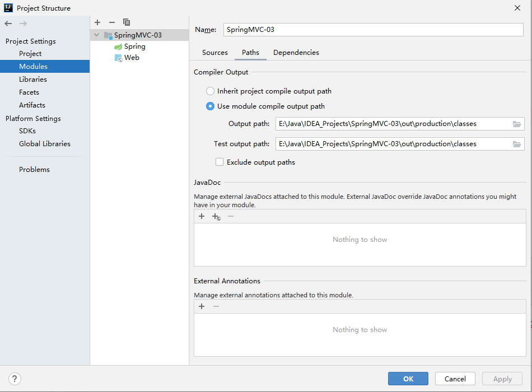The height and width of the screenshot is (392, 532).
Task: Collapse the SpringMVC-03 module tree node
Action: coord(97,35)
